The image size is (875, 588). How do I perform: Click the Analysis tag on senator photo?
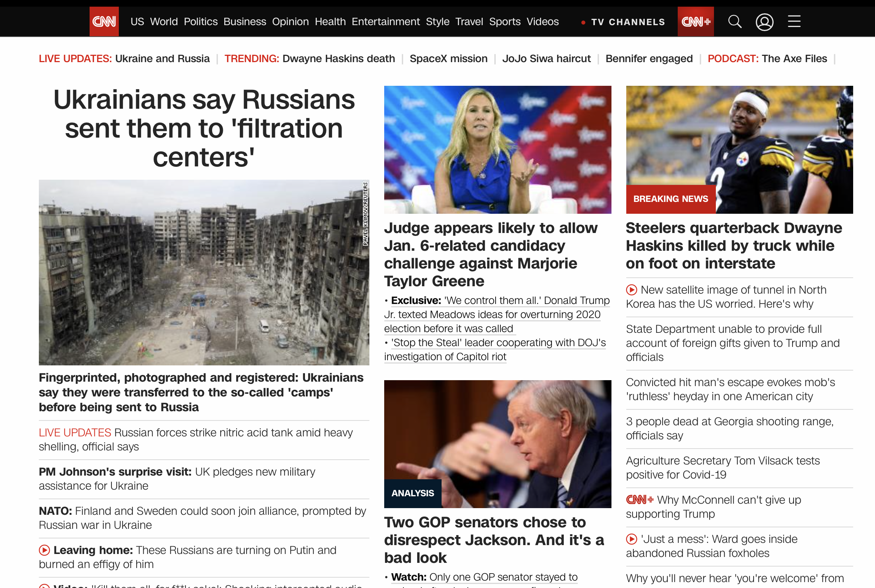tap(412, 493)
